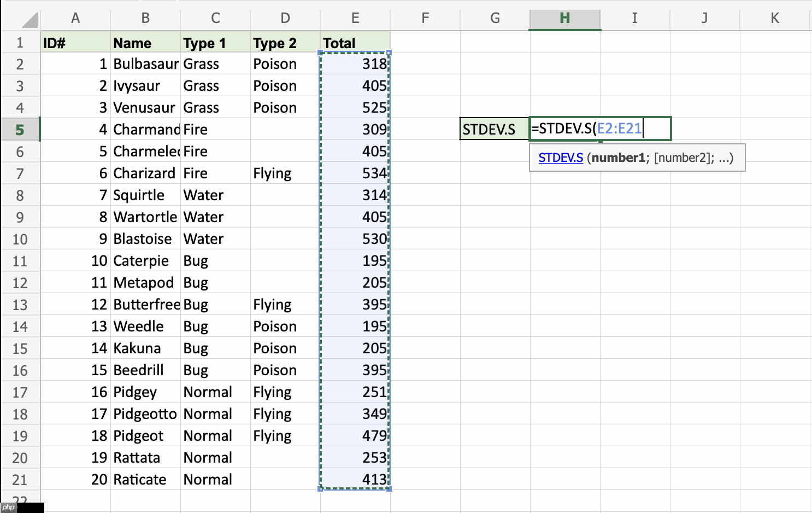The width and height of the screenshot is (812, 513).
Task: Click Poison type in Weedle row
Action: pos(285,327)
